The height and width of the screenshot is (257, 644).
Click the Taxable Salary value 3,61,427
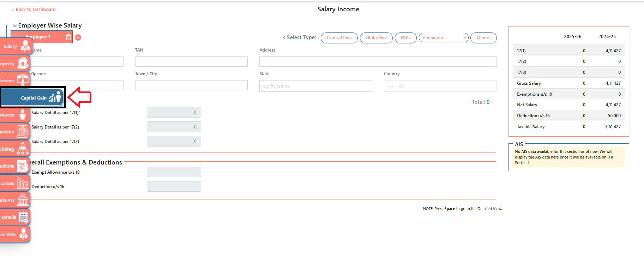[613, 127]
